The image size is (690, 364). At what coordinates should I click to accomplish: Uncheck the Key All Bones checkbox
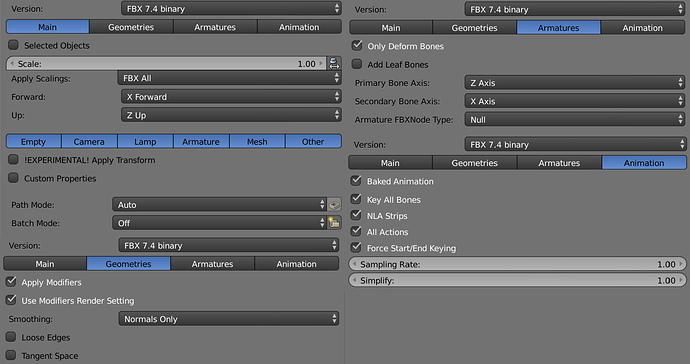(356, 199)
